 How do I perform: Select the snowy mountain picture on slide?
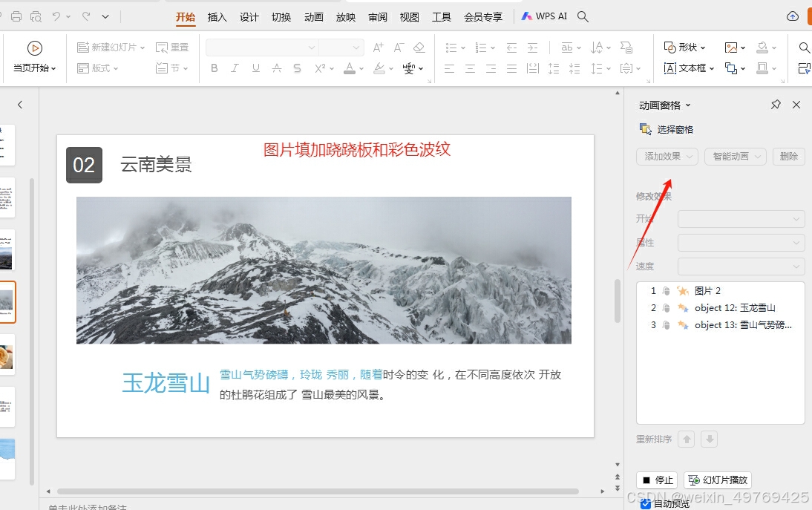[324, 269]
